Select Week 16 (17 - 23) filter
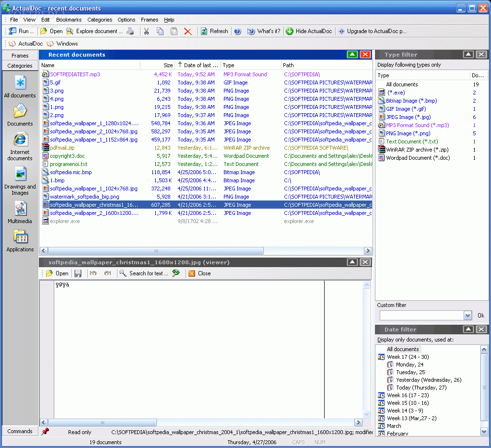Viewport: 491px width, 448px height. (408, 395)
